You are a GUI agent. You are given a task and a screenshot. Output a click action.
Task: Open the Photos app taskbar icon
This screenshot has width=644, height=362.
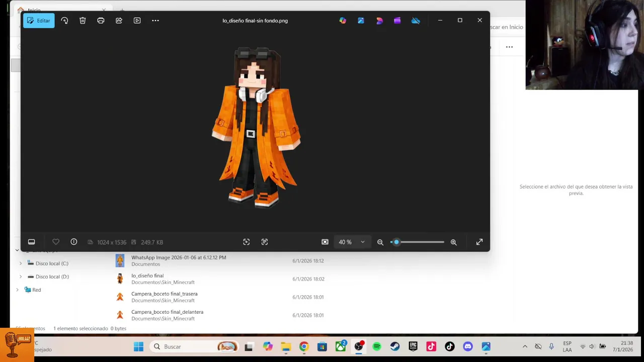point(486,346)
